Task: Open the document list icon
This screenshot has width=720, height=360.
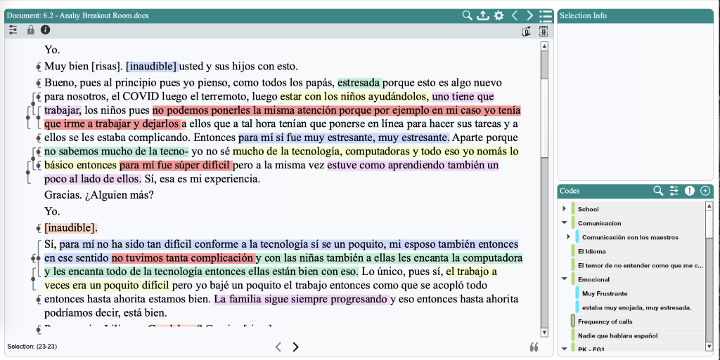Action: pyautogui.click(x=546, y=16)
